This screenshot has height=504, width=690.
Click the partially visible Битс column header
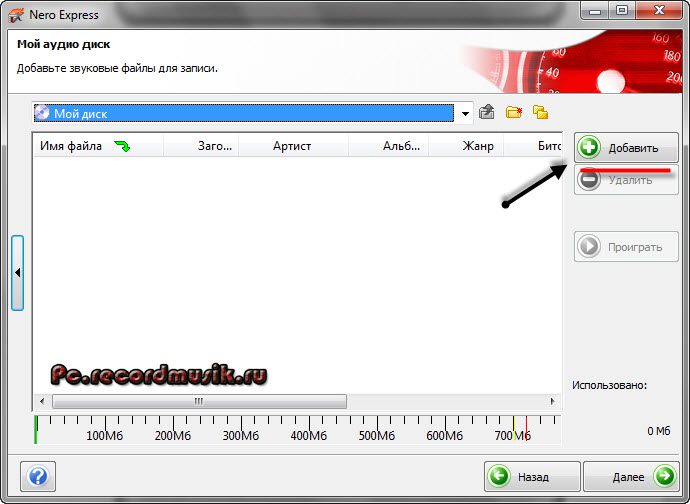tap(533, 146)
